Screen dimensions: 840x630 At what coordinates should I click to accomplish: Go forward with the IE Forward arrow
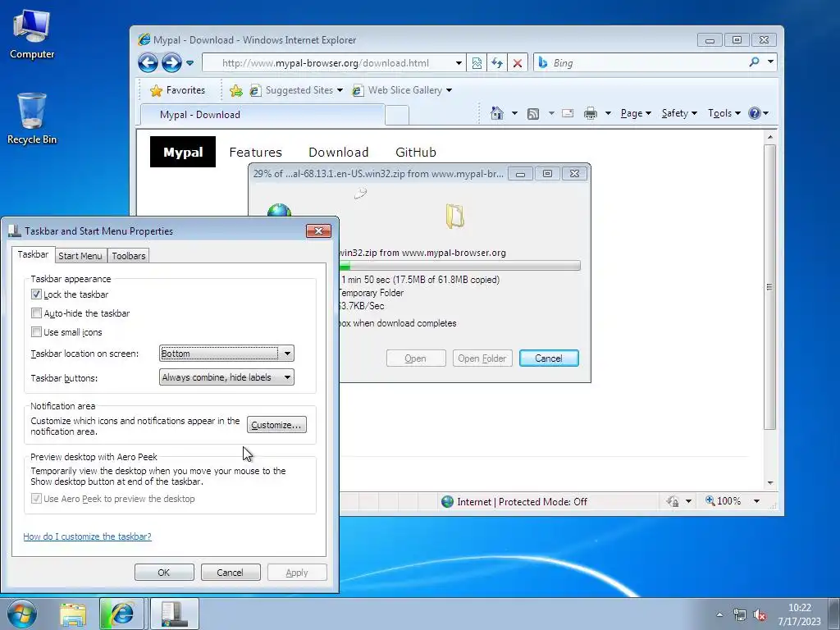pos(171,62)
